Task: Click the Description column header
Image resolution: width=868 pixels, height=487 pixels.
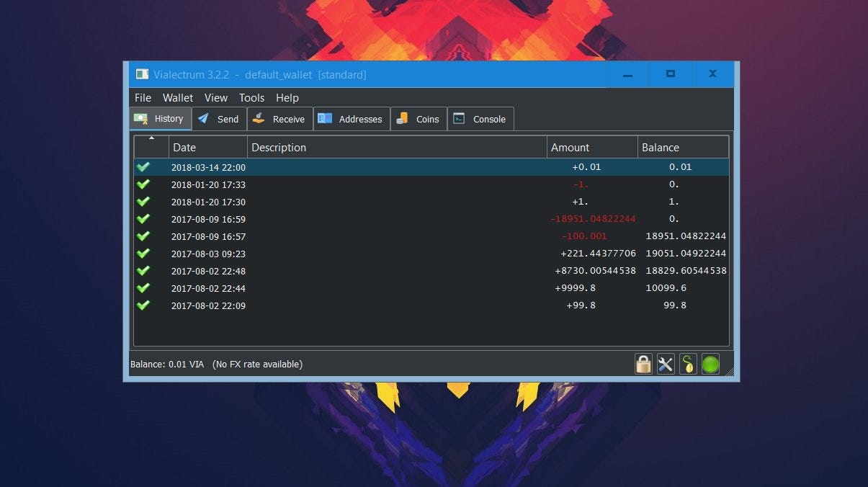Action: coord(397,148)
